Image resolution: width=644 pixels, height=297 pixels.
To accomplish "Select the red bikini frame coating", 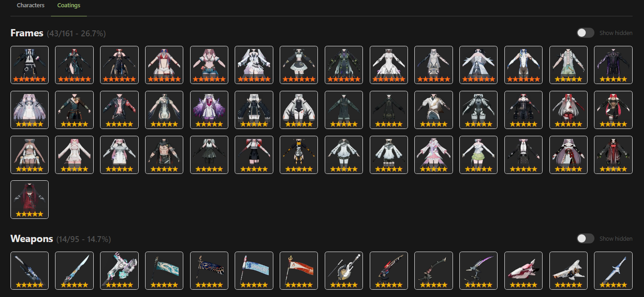I will [164, 65].
